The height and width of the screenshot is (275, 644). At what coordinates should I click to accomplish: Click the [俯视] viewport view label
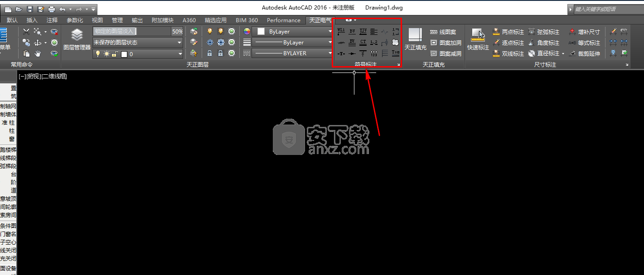coord(34,77)
